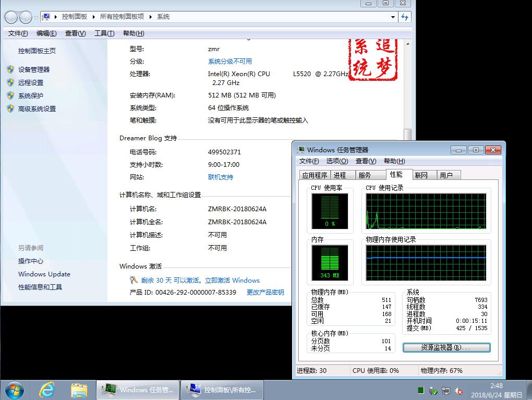Click the muted volume tray icon
Screen dimensions: 532x400
click(458, 391)
